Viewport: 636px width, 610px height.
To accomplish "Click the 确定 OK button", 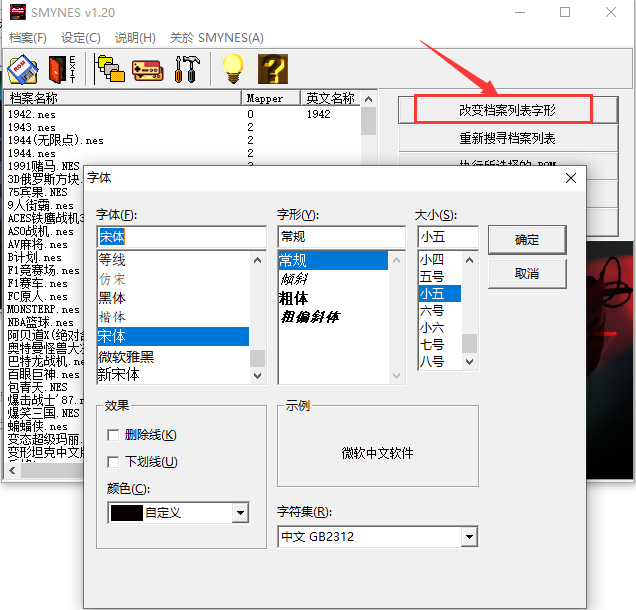I will (527, 240).
